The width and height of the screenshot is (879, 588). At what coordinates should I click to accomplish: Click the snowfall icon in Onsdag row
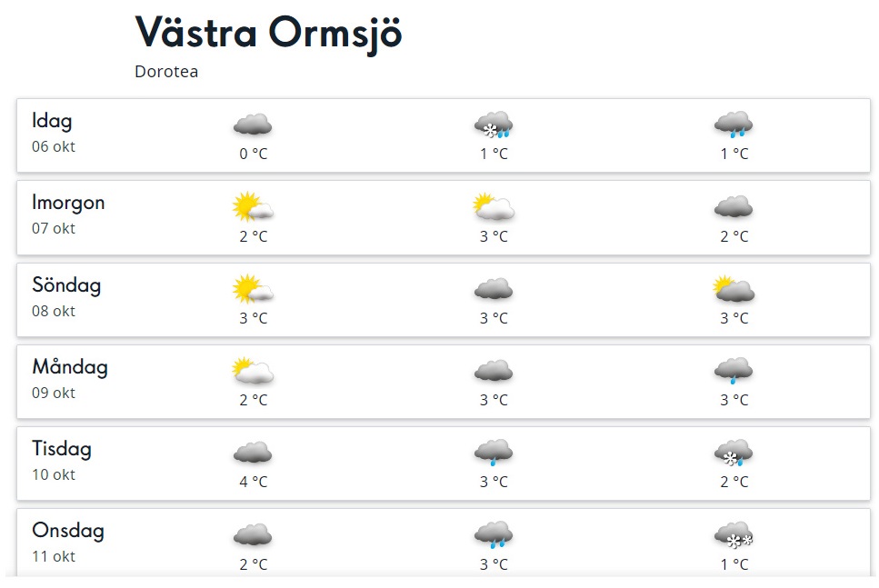[x=734, y=535]
